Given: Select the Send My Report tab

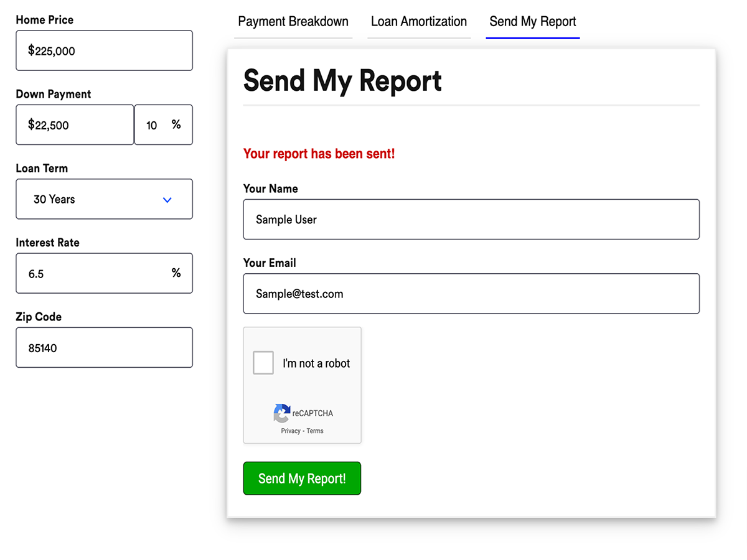Looking at the screenshot, I should click(532, 22).
